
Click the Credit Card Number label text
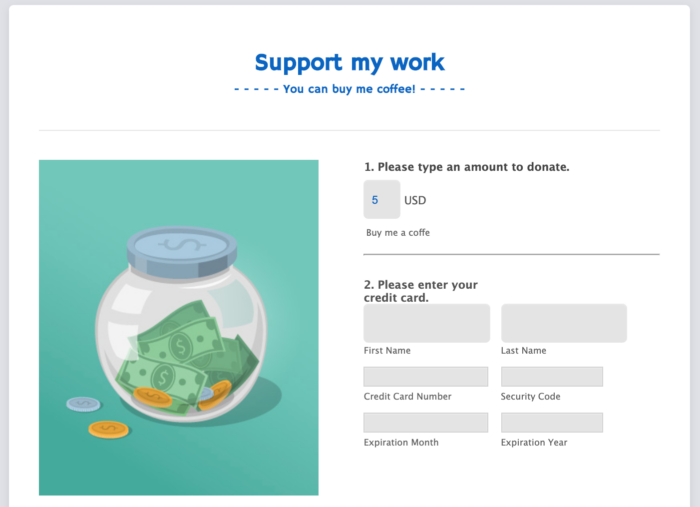[407, 397]
